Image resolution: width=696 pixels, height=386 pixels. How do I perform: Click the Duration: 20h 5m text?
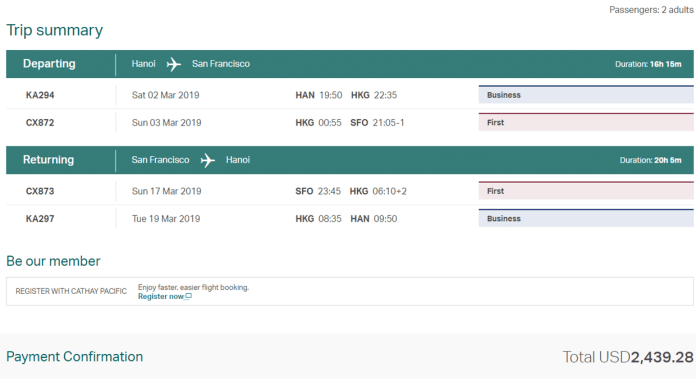pos(650,160)
